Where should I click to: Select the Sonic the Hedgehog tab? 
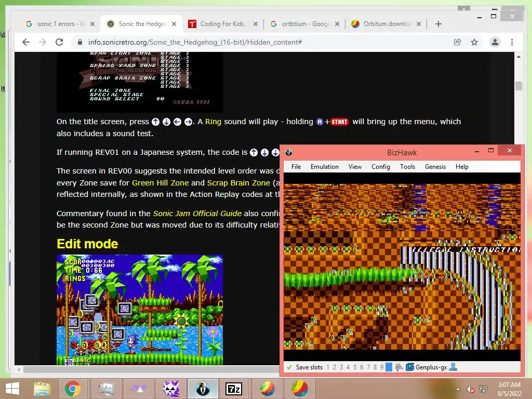pos(141,24)
